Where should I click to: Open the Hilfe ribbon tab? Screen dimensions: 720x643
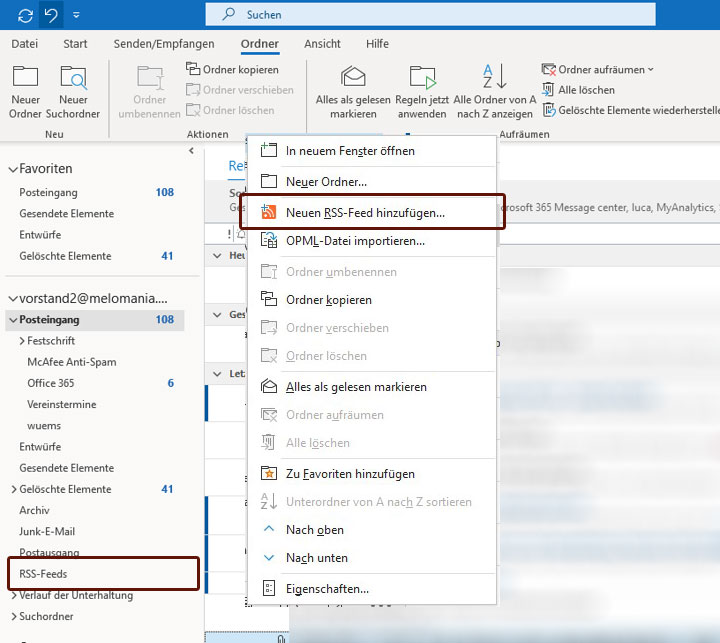tap(377, 44)
